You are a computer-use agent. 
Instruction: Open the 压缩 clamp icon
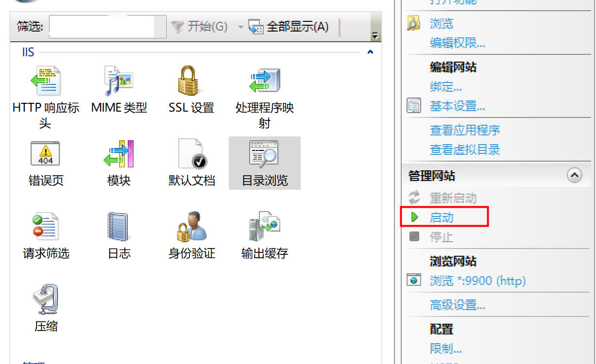click(x=46, y=299)
